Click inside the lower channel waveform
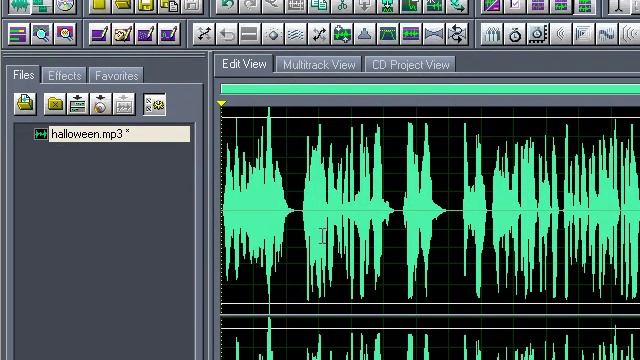Viewport: 640px width, 360px height. click(x=430, y=339)
